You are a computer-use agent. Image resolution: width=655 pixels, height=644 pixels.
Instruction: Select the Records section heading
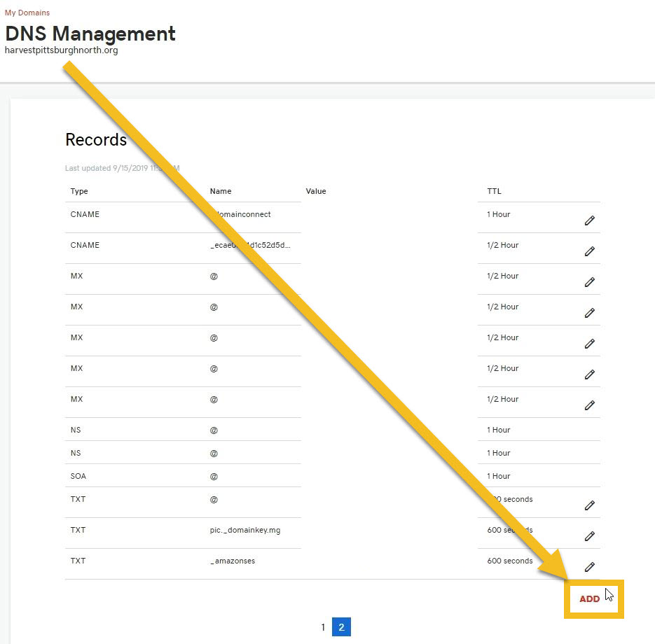pyautogui.click(x=96, y=140)
